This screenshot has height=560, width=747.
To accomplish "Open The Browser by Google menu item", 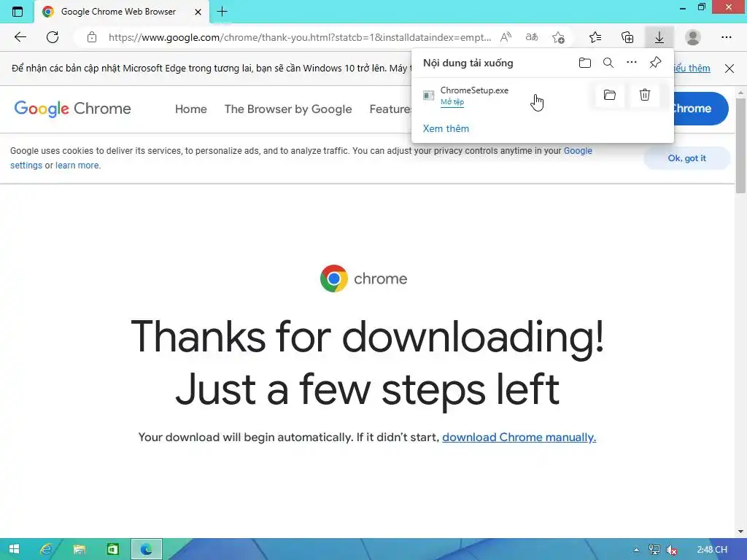I will point(288,109).
